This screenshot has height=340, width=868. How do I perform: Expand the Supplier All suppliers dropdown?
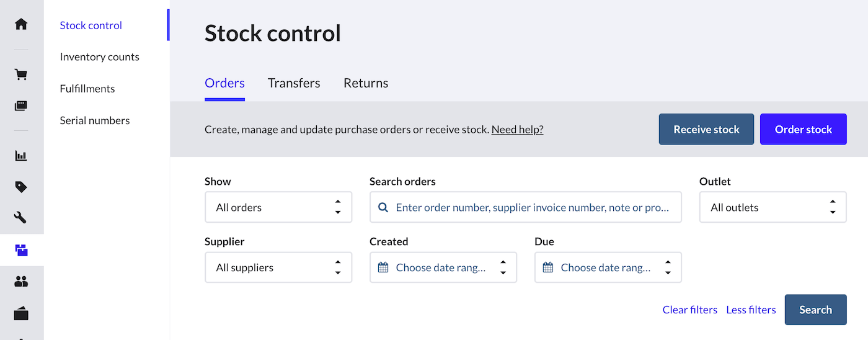pos(278,267)
